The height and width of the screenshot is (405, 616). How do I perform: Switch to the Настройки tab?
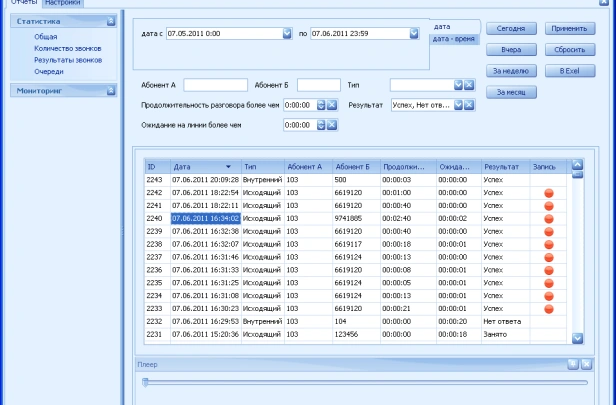62,4
